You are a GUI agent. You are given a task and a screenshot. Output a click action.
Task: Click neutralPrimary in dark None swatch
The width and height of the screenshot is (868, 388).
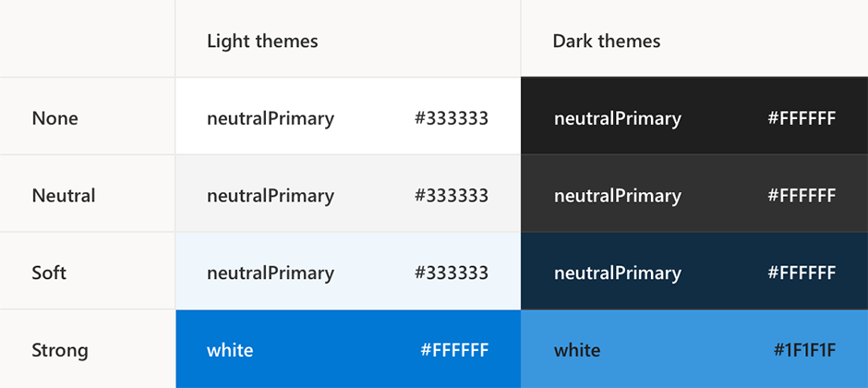[x=618, y=119]
